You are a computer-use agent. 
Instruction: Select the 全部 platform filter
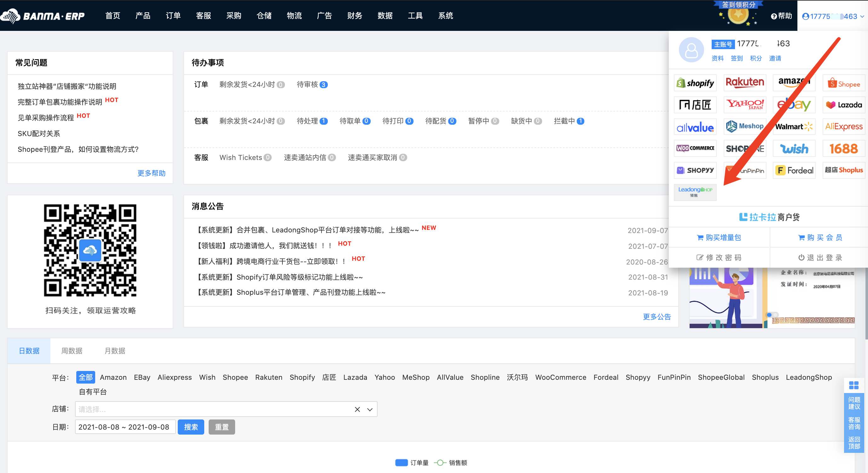86,377
